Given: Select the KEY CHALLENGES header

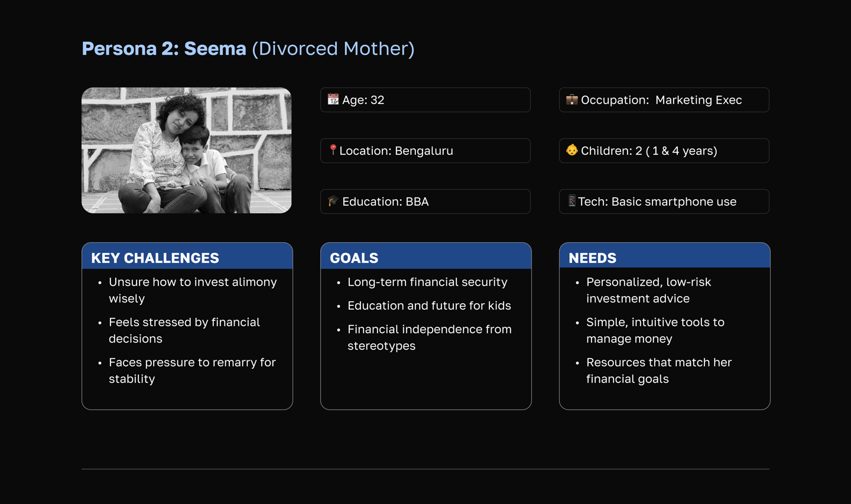Looking at the screenshot, I should point(155,258).
